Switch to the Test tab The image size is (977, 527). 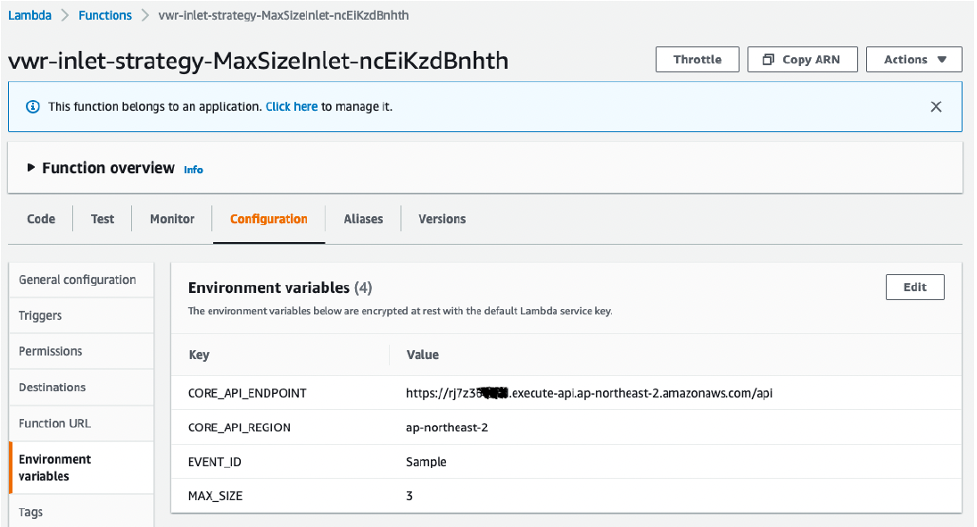102,219
